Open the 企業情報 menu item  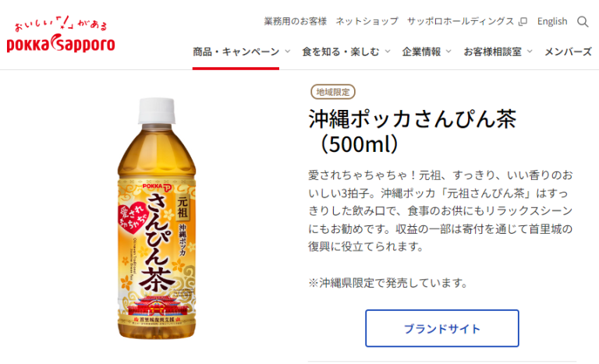point(421,51)
